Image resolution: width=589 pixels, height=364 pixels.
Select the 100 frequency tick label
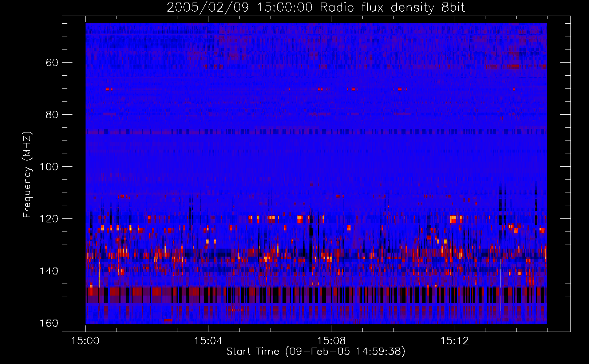click(x=49, y=167)
